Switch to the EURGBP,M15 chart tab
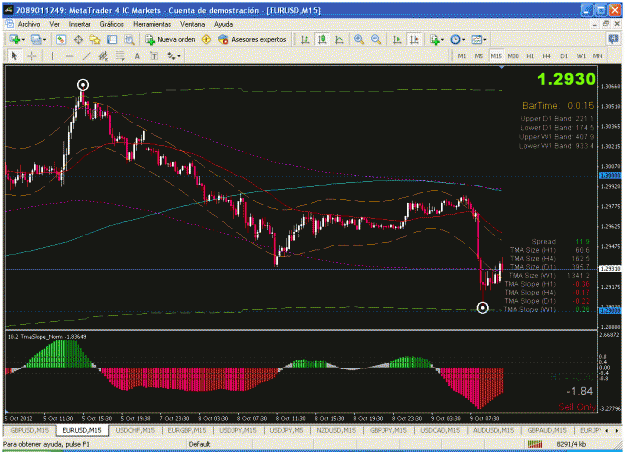 point(187,430)
